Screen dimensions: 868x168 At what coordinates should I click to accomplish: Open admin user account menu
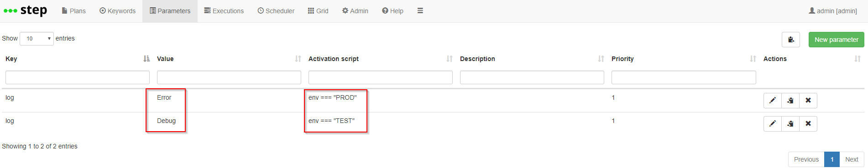[833, 11]
